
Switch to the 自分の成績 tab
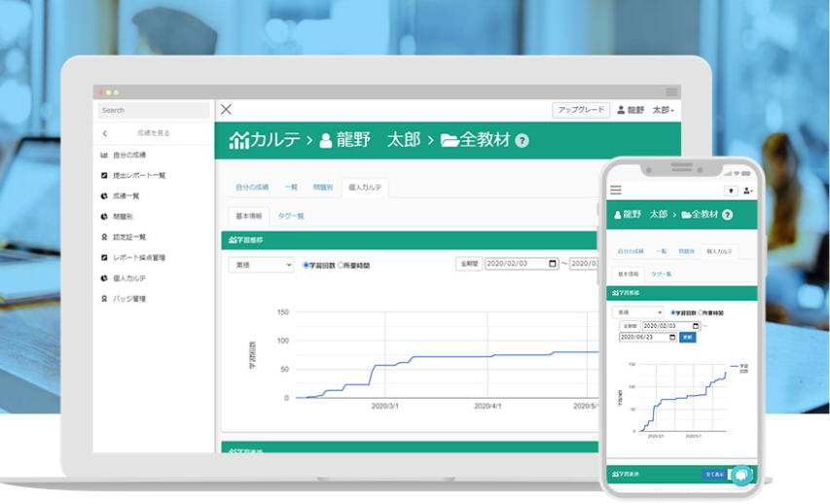pyautogui.click(x=250, y=187)
